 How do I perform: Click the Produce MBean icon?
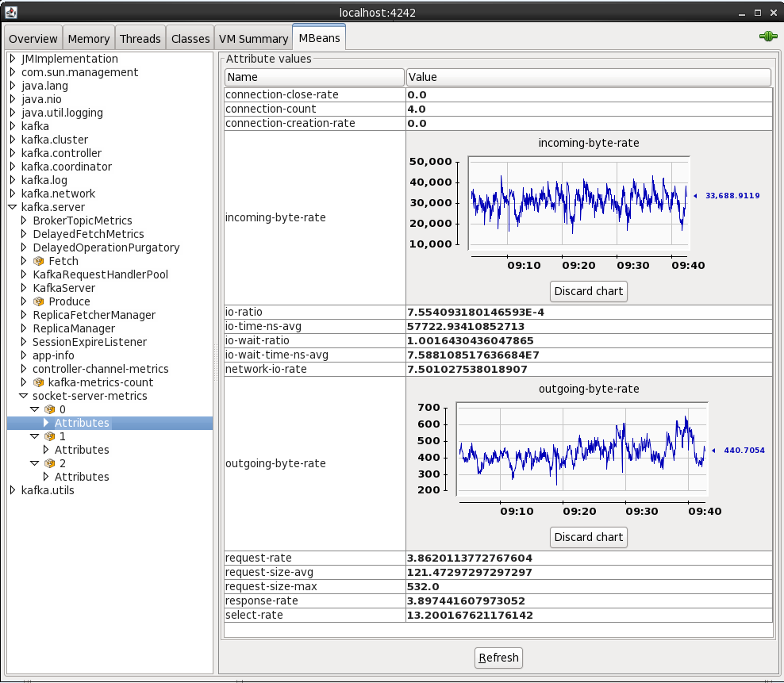click(38, 301)
